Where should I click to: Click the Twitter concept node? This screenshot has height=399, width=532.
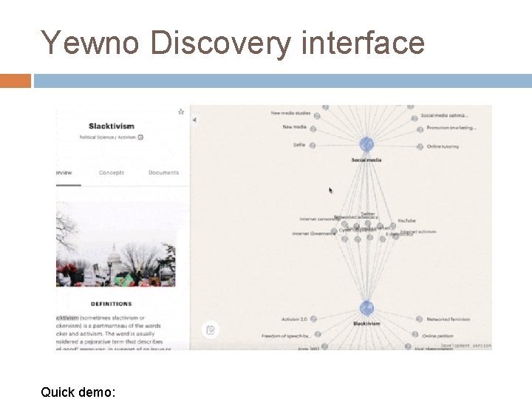pyautogui.click(x=368, y=224)
